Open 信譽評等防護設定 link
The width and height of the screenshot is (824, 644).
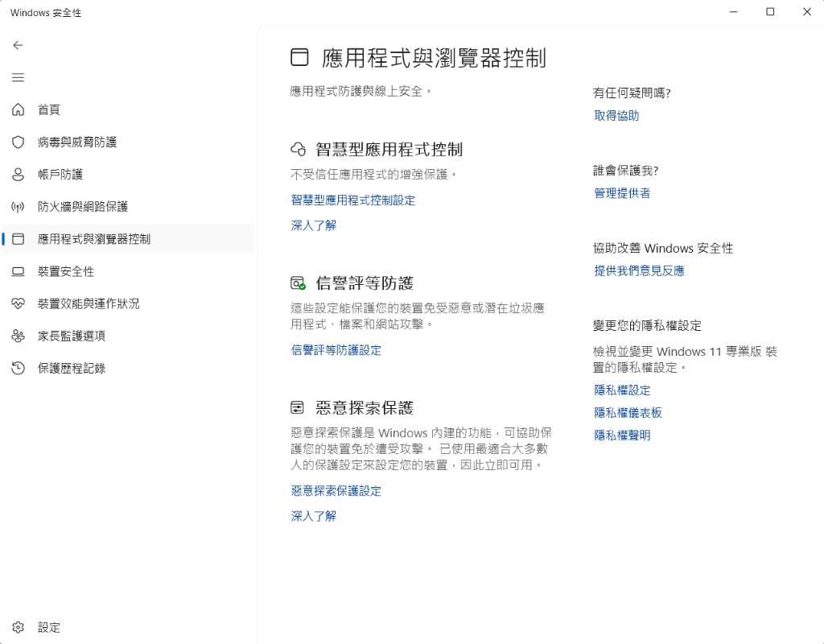coord(336,350)
